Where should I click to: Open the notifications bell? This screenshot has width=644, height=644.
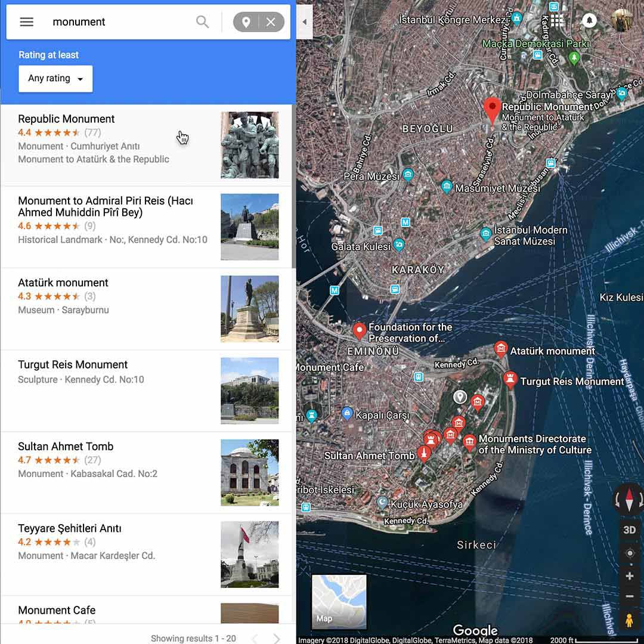589,20
